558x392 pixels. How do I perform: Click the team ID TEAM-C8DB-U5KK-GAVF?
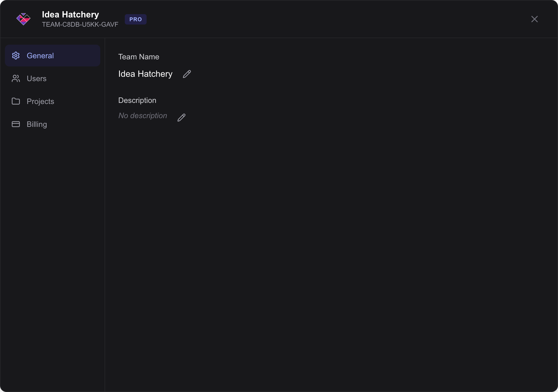pyautogui.click(x=80, y=24)
